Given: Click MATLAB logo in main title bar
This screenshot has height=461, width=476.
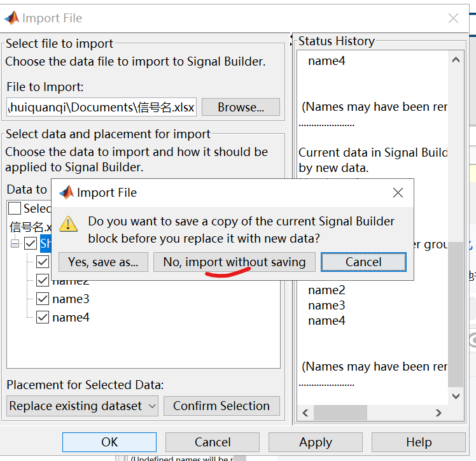Looking at the screenshot, I should [12, 18].
